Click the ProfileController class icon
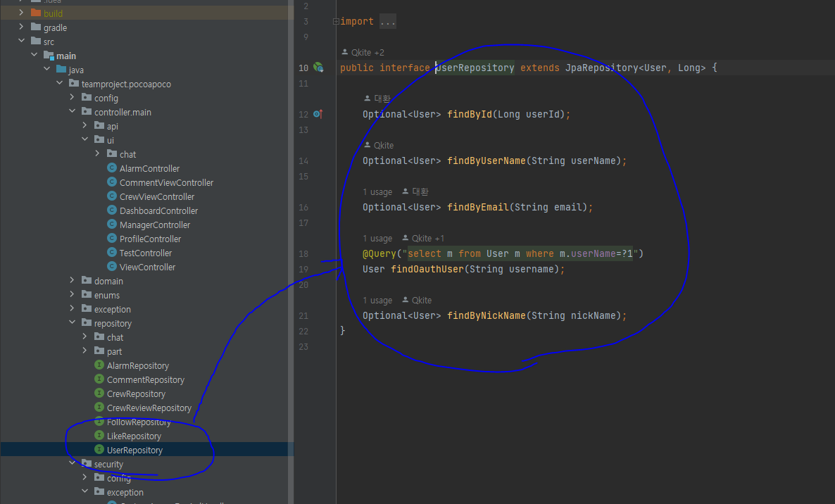 tap(112, 239)
